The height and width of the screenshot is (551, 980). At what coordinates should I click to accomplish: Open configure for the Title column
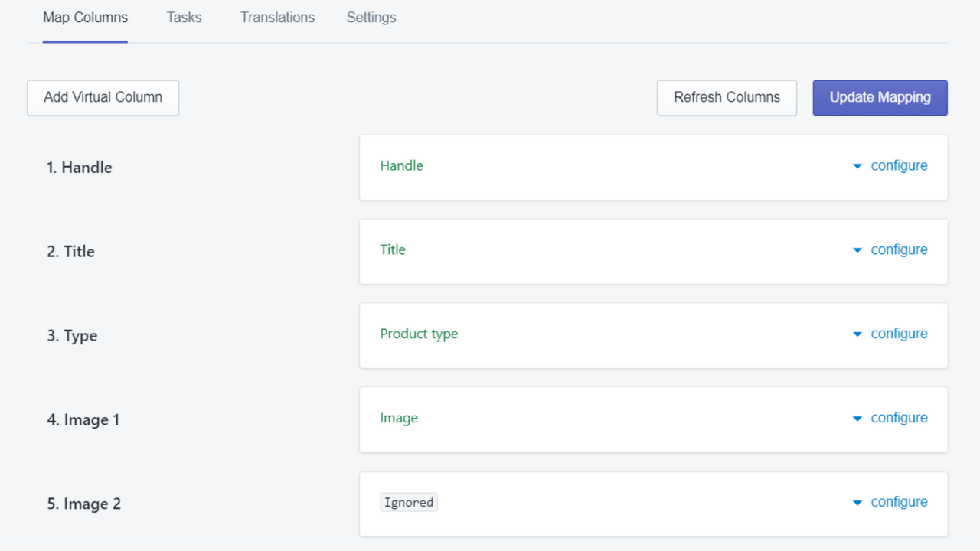click(899, 249)
